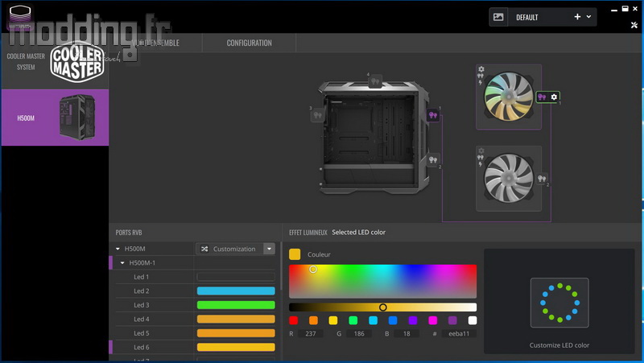Select H500M device in sidebar

coord(55,118)
